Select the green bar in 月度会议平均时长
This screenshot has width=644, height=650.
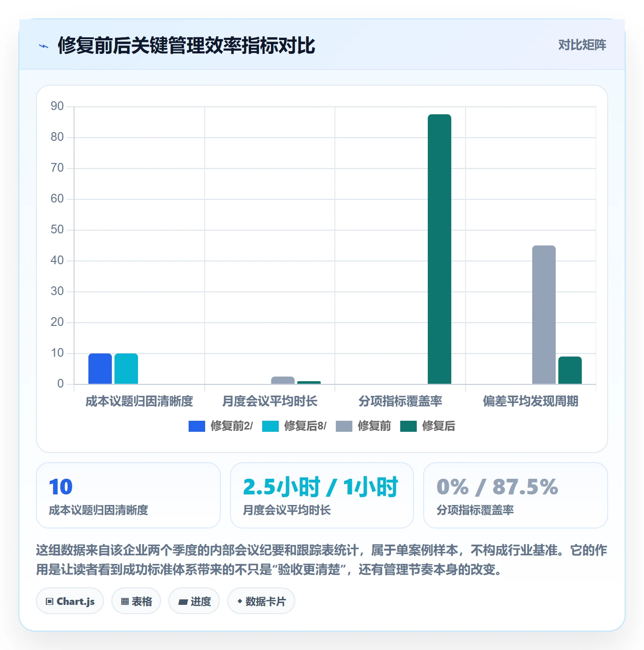pyautogui.click(x=309, y=383)
